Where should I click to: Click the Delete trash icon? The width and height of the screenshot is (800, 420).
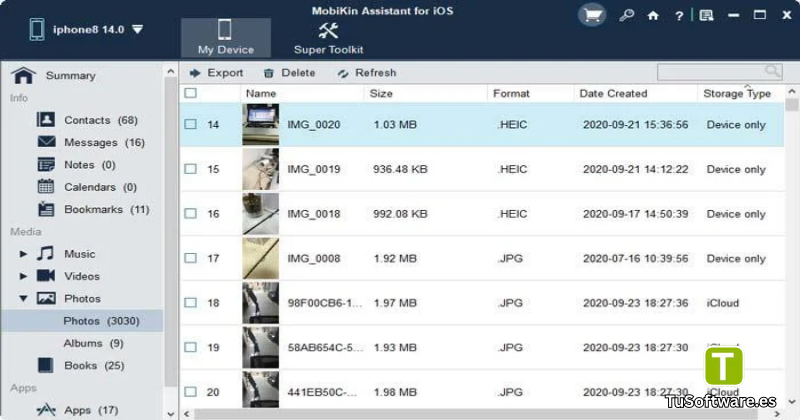(268, 73)
